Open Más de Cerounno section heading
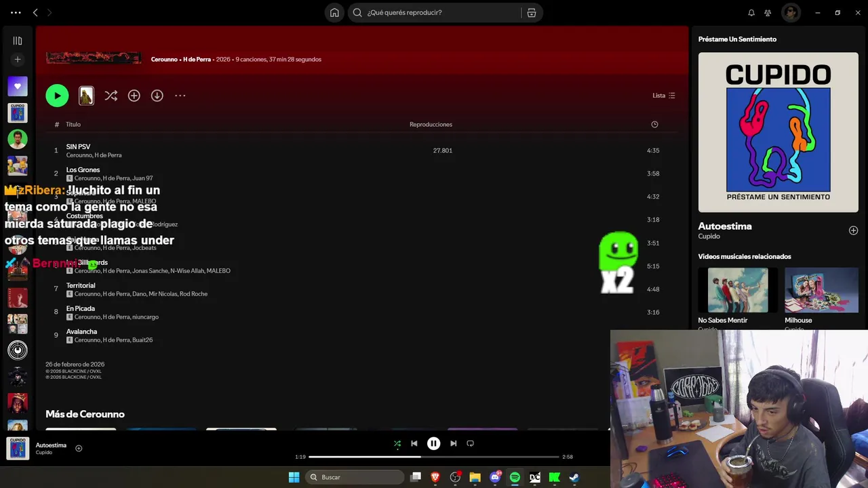This screenshot has height=488, width=868. coord(85,414)
